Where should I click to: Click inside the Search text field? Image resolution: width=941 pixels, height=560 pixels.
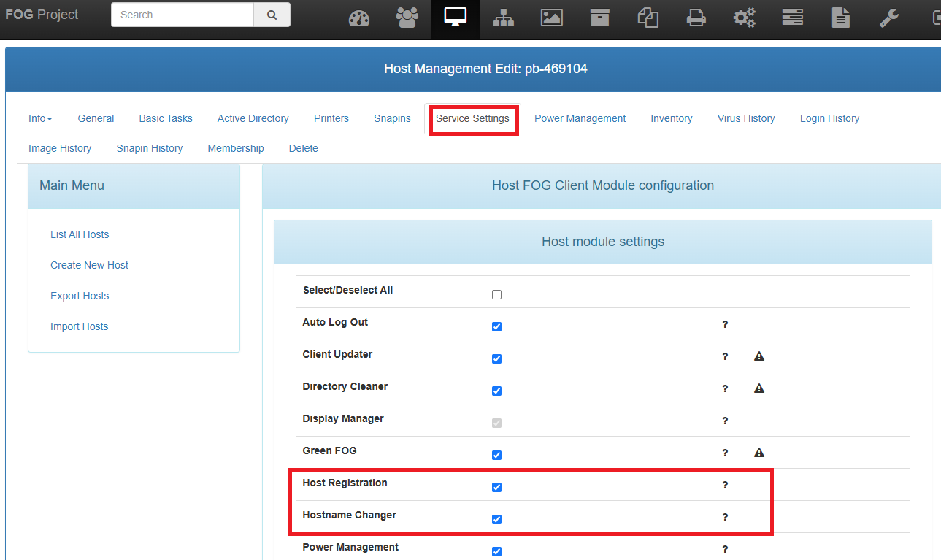(183, 15)
